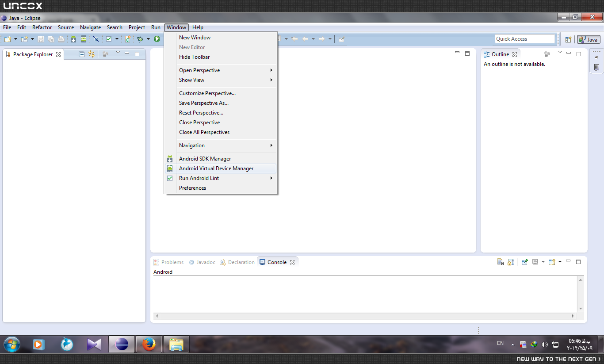Screen dimensions: 604x364
Task: Click Collapse All in Package Explorer
Action: (82, 54)
